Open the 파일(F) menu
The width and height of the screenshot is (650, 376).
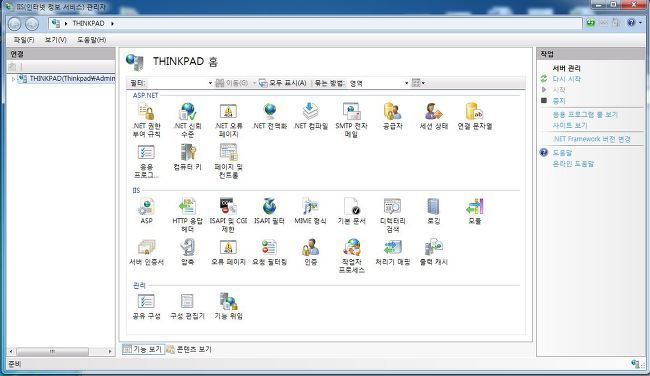(24, 40)
